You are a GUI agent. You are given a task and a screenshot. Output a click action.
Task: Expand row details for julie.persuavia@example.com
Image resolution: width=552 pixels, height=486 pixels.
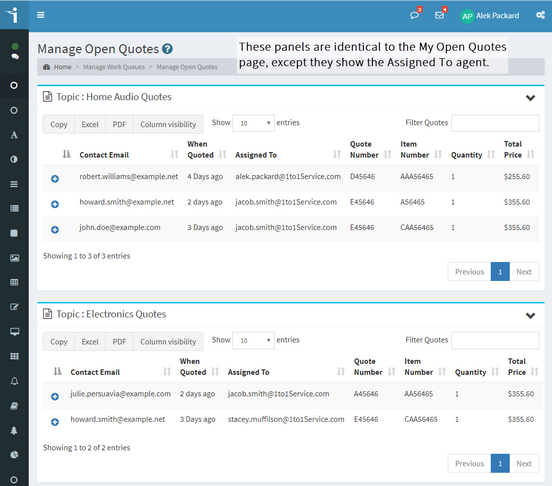55,397
